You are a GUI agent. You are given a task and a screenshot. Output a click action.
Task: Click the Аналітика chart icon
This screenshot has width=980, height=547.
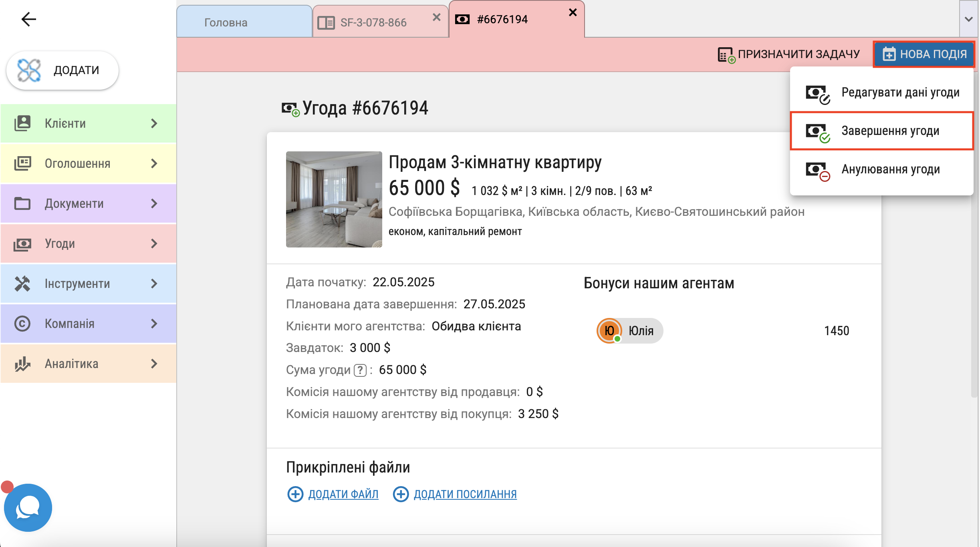[x=22, y=364]
